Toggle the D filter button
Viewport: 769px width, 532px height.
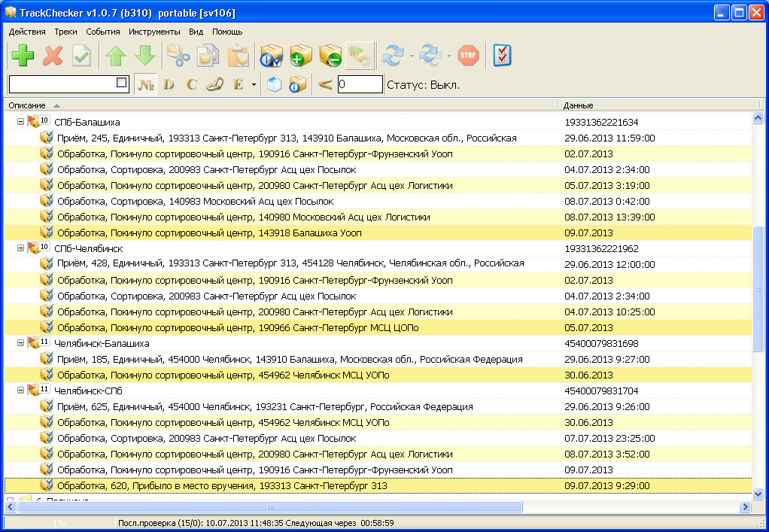(x=169, y=84)
